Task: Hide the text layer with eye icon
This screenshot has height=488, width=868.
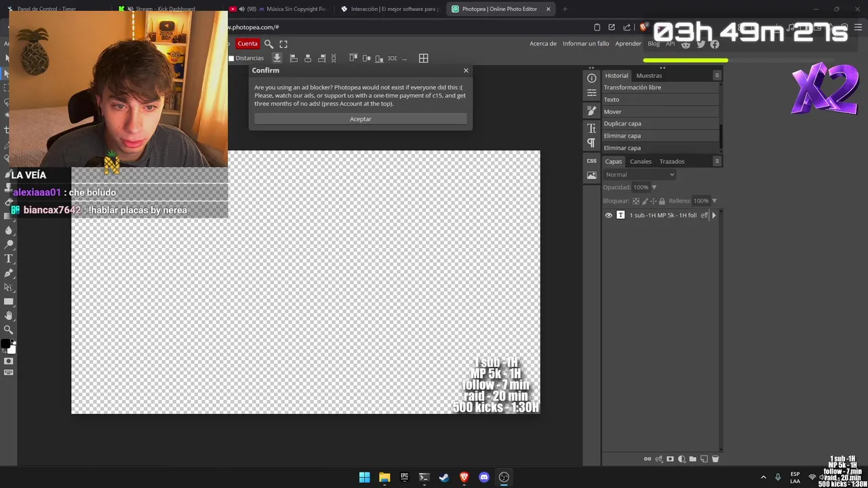Action: tap(608, 215)
